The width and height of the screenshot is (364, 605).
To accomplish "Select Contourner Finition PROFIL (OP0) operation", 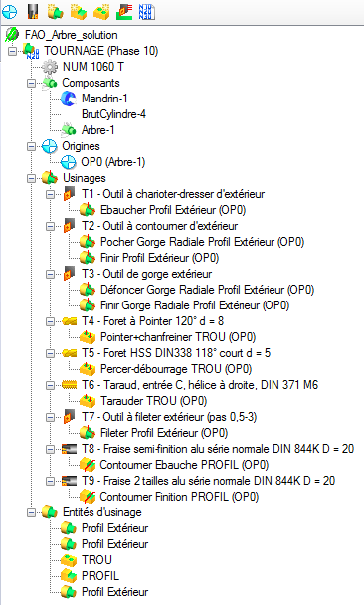I will point(179,497).
